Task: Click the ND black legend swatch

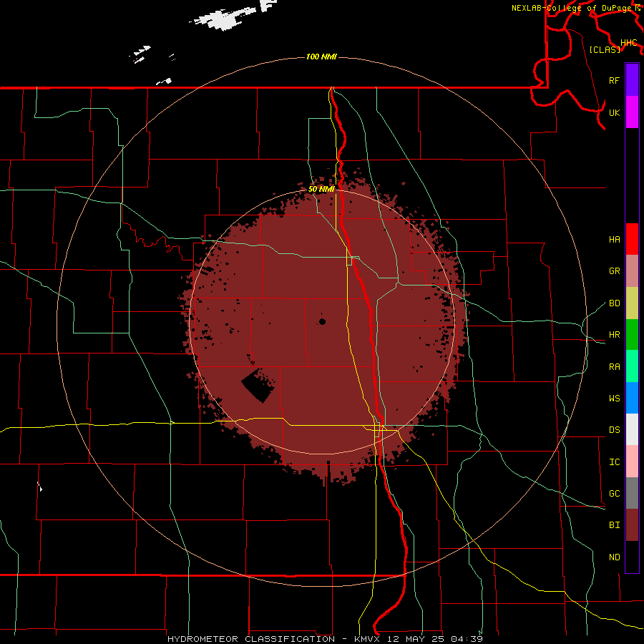Action: (x=632, y=557)
